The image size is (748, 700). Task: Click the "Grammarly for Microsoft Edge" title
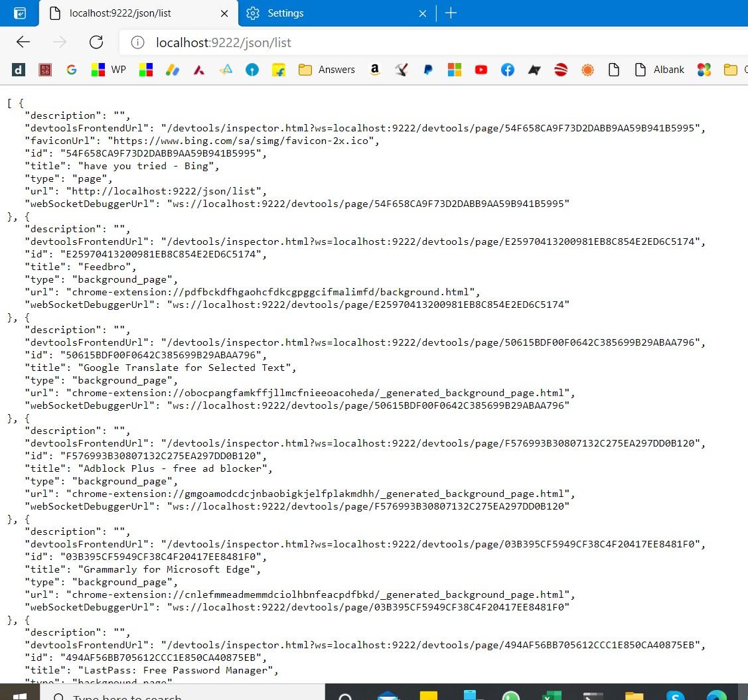(167, 569)
